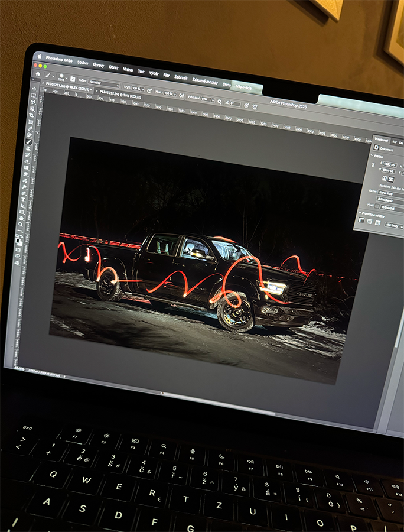
Task: Click the canvas width input field
Action: pos(390,164)
